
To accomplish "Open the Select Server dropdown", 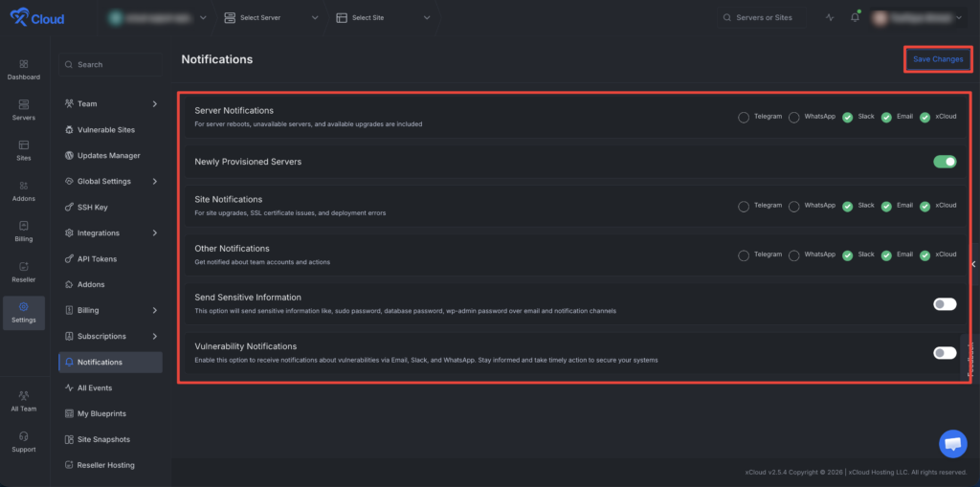I will click(x=271, y=17).
